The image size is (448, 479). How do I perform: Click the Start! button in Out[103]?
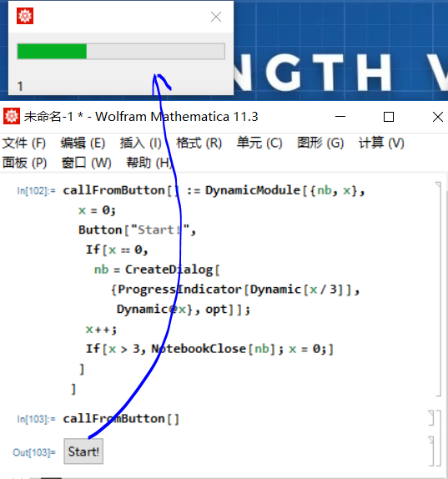(83, 451)
